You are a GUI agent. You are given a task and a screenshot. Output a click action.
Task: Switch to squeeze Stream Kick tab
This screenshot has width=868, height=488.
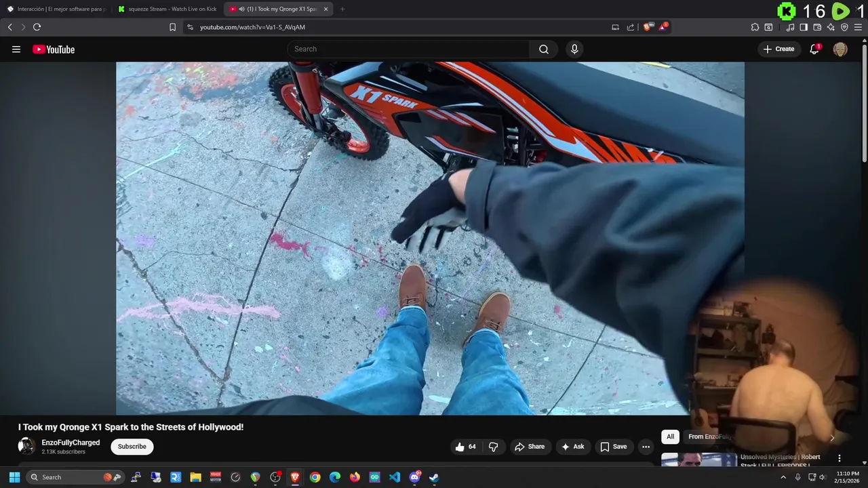click(x=167, y=9)
